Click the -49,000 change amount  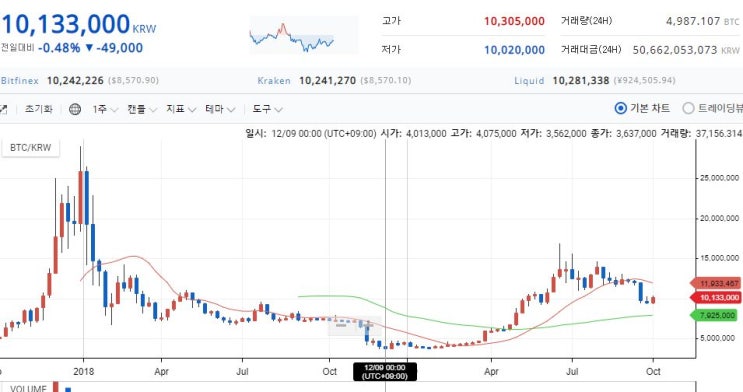pyautogui.click(x=119, y=48)
